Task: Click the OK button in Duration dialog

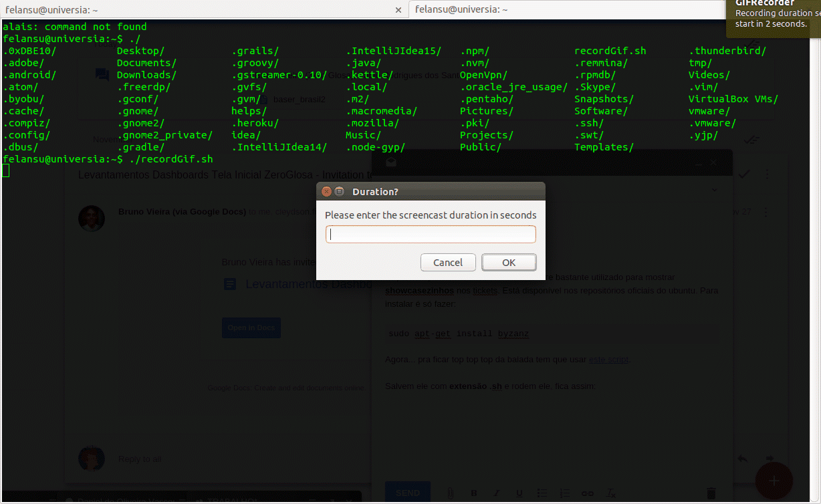Action: (509, 263)
